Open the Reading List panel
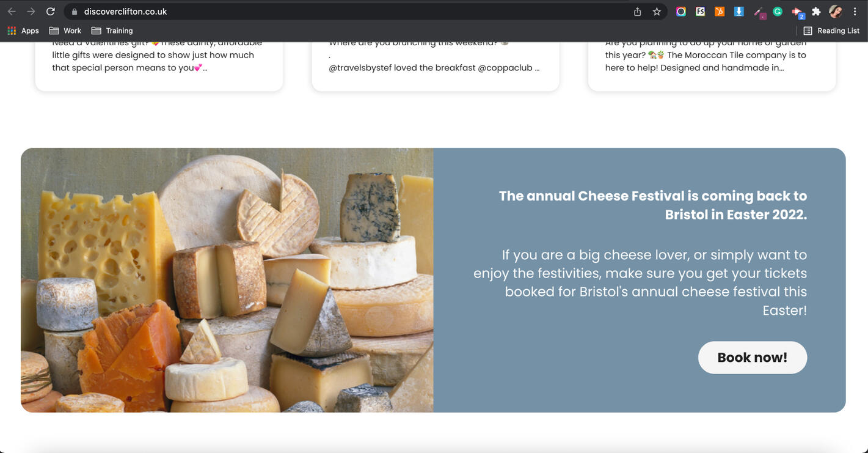 pos(831,31)
